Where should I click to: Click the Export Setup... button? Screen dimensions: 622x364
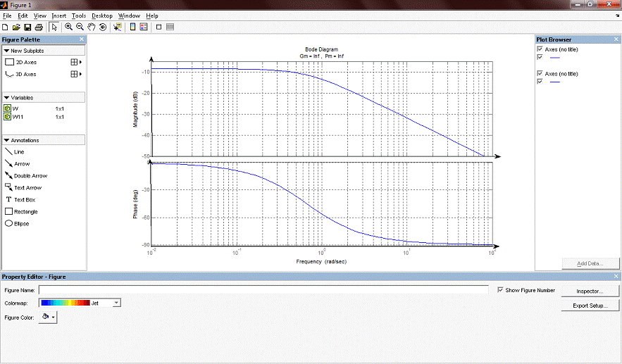[590, 306]
